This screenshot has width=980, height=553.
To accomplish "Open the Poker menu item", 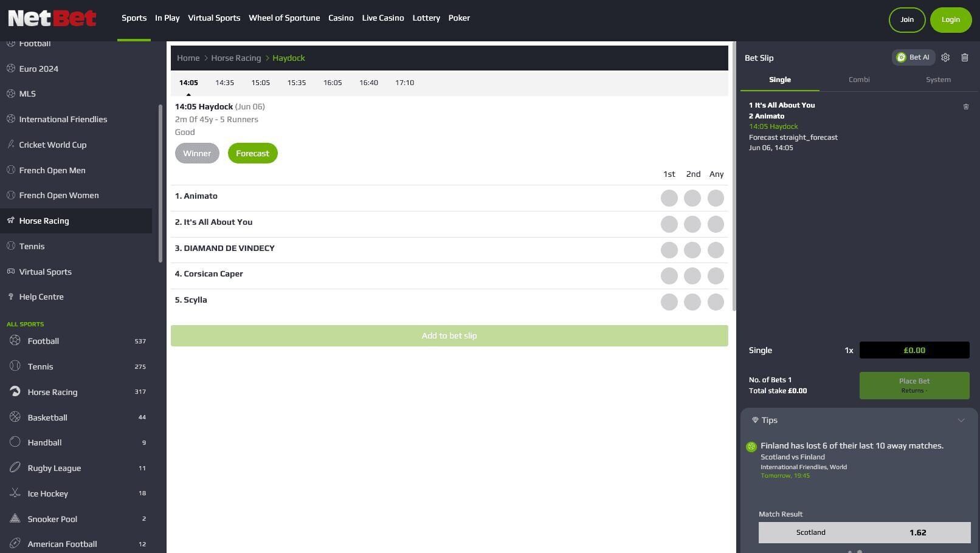I will [x=459, y=18].
